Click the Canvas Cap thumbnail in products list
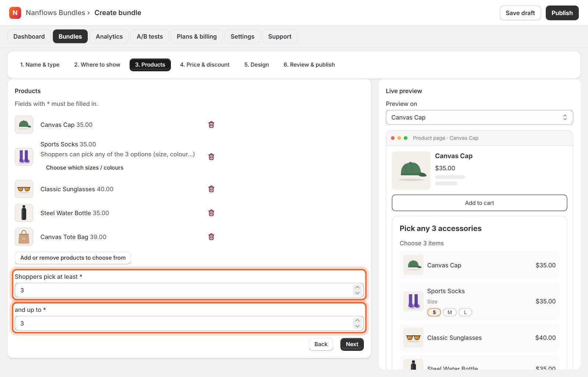Screen dimensions: 588x377 click(x=24, y=125)
